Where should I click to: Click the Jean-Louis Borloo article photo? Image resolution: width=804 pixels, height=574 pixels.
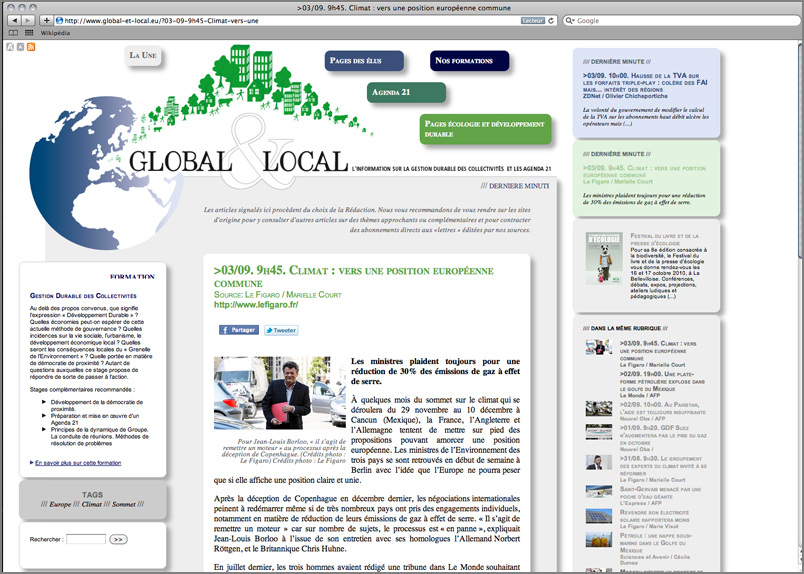coord(280,393)
